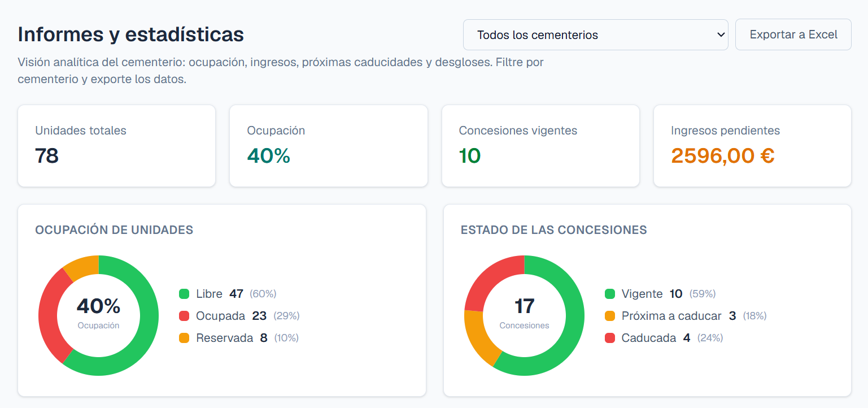Image resolution: width=868 pixels, height=408 pixels.
Task: Click the orange Reservada legend swatch
Action: click(x=184, y=338)
